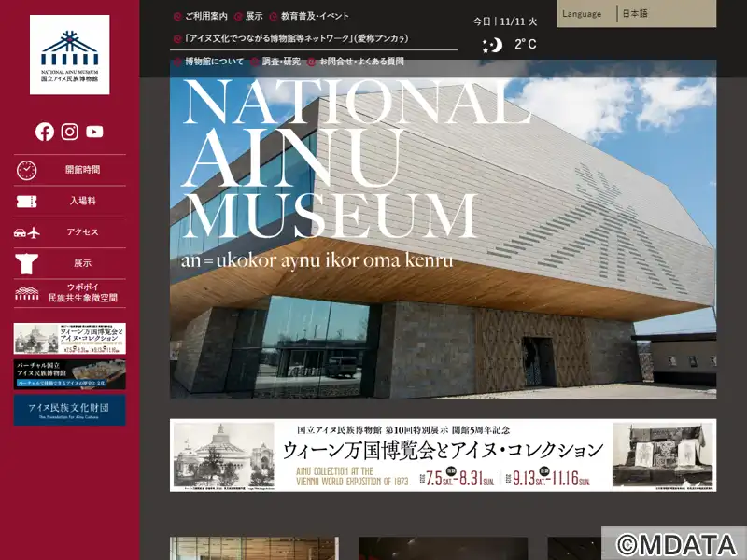Image resolution: width=747 pixels, height=560 pixels.
Task: Open the ご利用案内 menu item
Action: pos(205,16)
